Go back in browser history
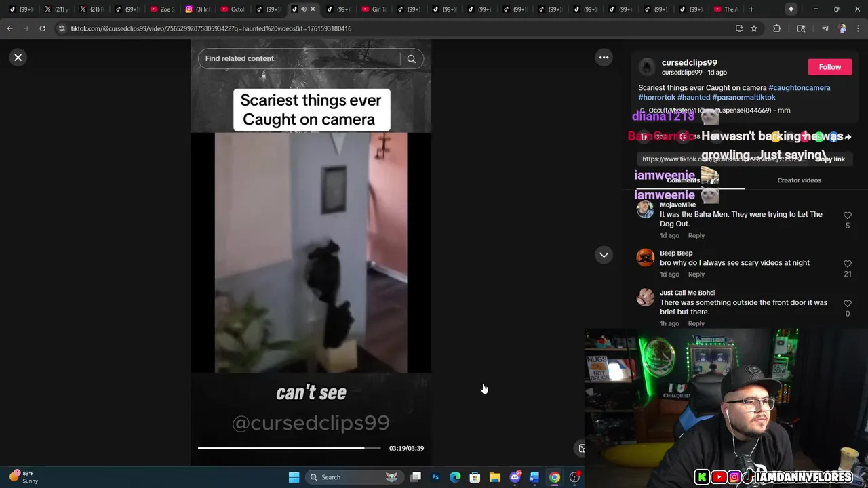The width and height of the screenshot is (868, 488). coord(9,28)
